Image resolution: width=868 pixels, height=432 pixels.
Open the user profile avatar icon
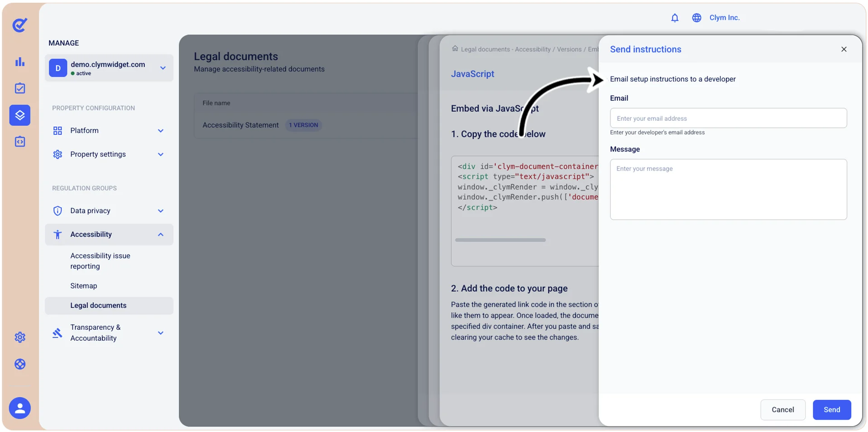20,408
